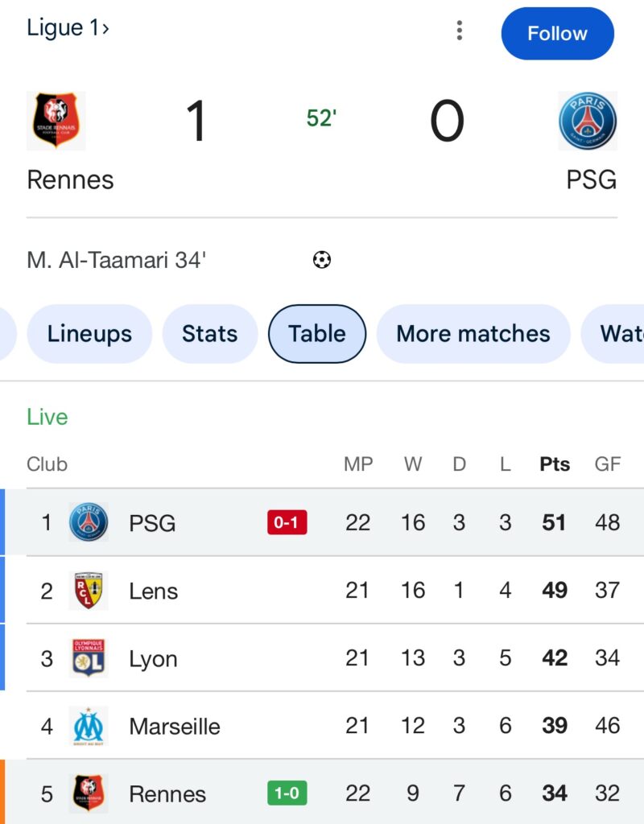Click the Lyon logo in the standings table

point(89,658)
